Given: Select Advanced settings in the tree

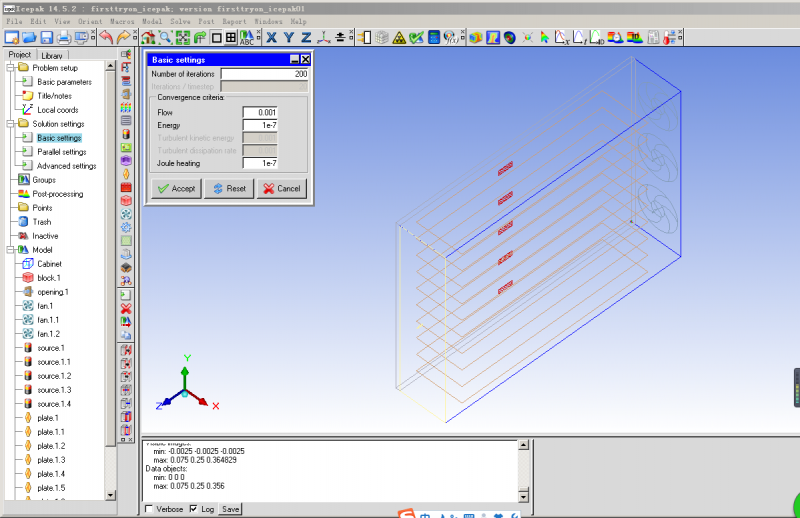Looking at the screenshot, I should coord(66,166).
